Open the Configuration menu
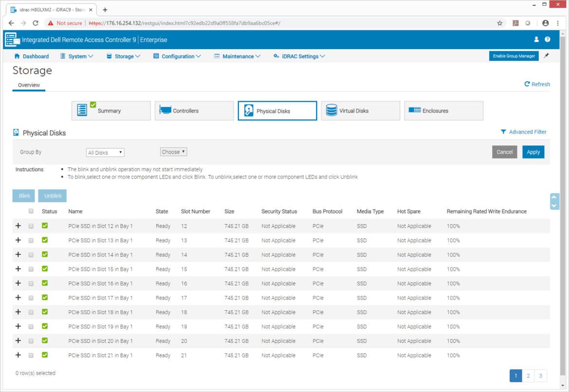569x392 pixels. (x=177, y=56)
